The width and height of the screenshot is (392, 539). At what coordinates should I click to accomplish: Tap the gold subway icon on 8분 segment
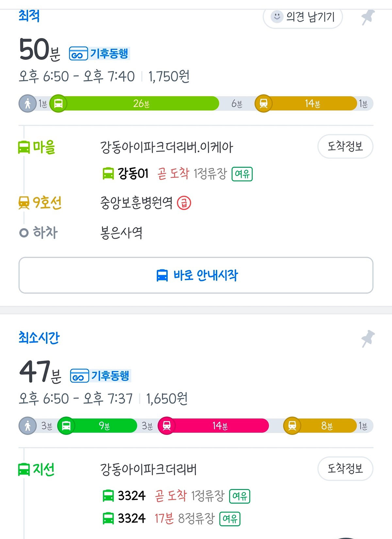coord(292,426)
